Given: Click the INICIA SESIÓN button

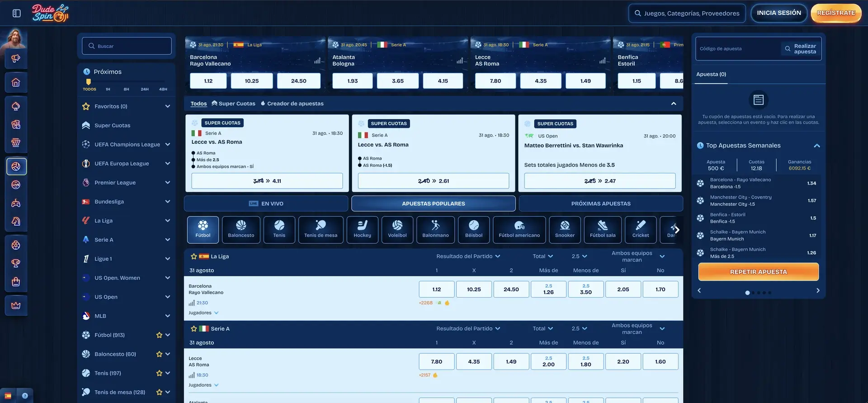Looking at the screenshot, I should [x=779, y=13].
